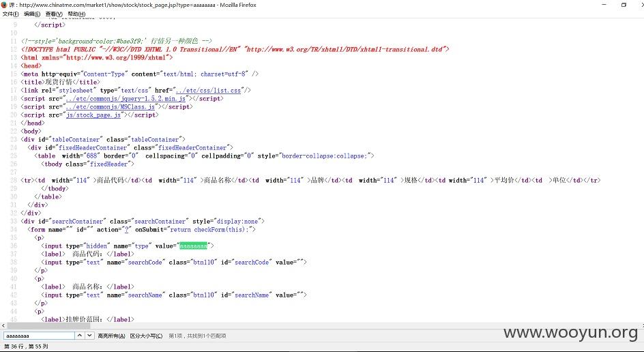Click the commented style line 11
Image resolution: width=644 pixels, height=352 pixels.
(x=116, y=41)
